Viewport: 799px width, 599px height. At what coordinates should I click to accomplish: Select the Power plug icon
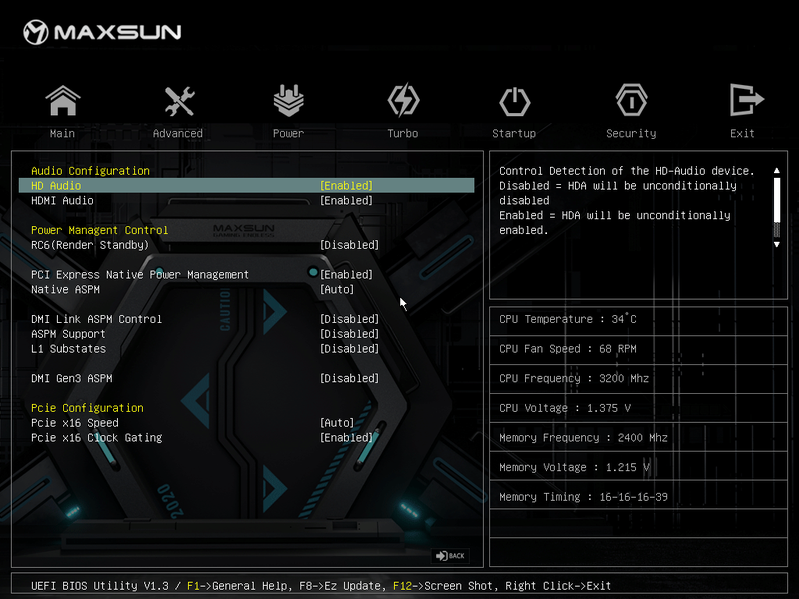[288, 100]
